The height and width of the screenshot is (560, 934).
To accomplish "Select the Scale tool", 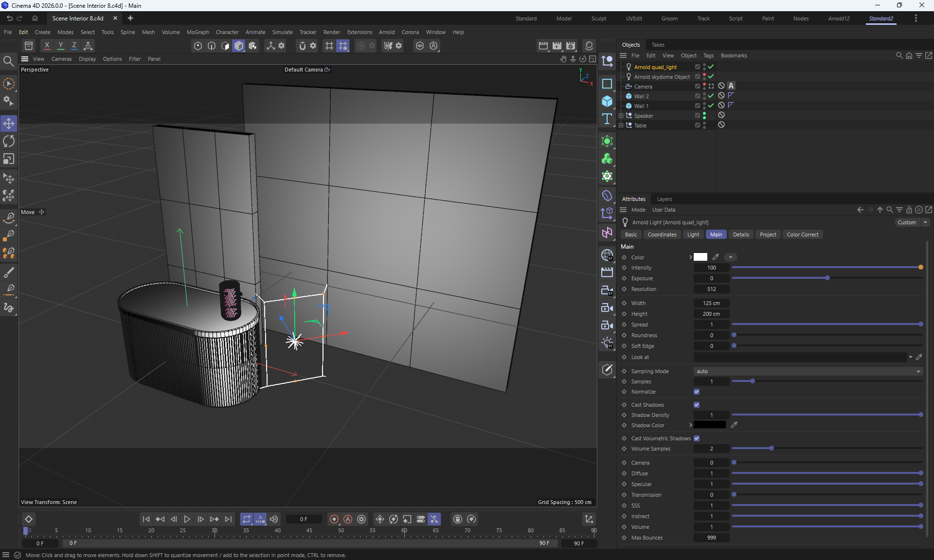I will [x=9, y=159].
